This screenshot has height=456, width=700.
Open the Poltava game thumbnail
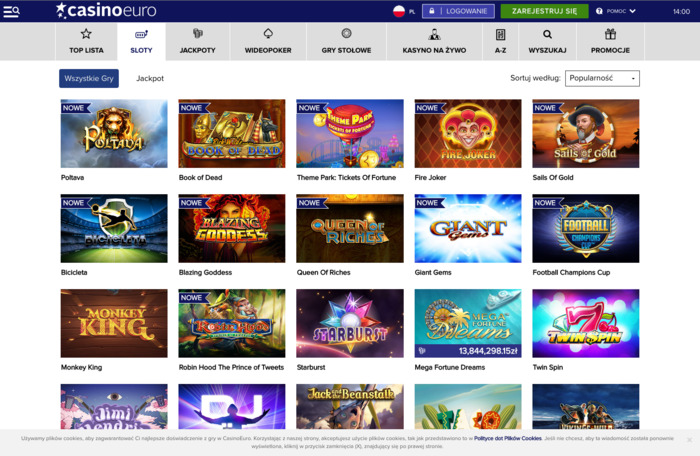114,134
